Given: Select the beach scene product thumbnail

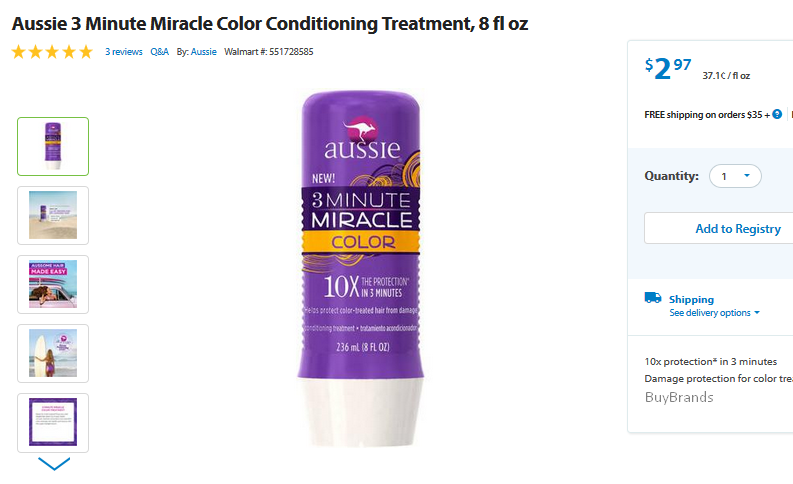Looking at the screenshot, I should point(53,215).
